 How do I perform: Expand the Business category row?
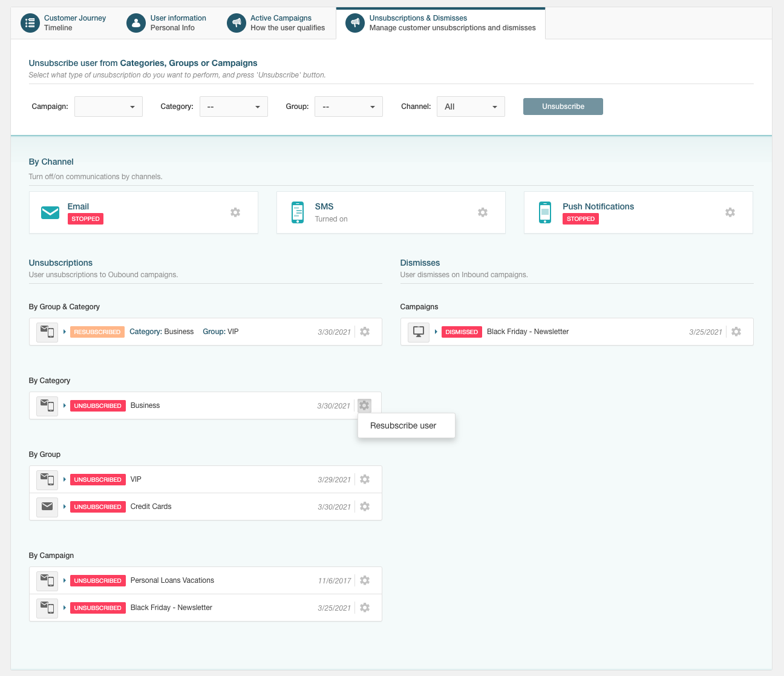pos(65,405)
